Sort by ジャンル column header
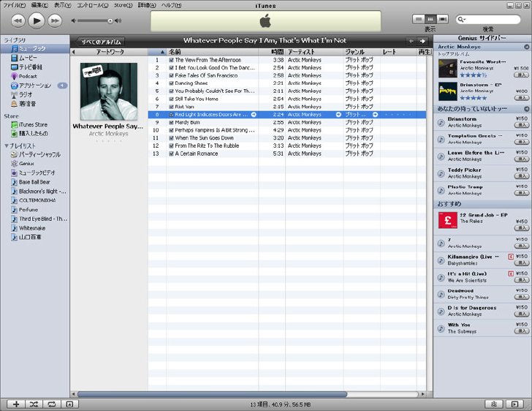This screenshot has width=532, height=411. click(x=362, y=52)
